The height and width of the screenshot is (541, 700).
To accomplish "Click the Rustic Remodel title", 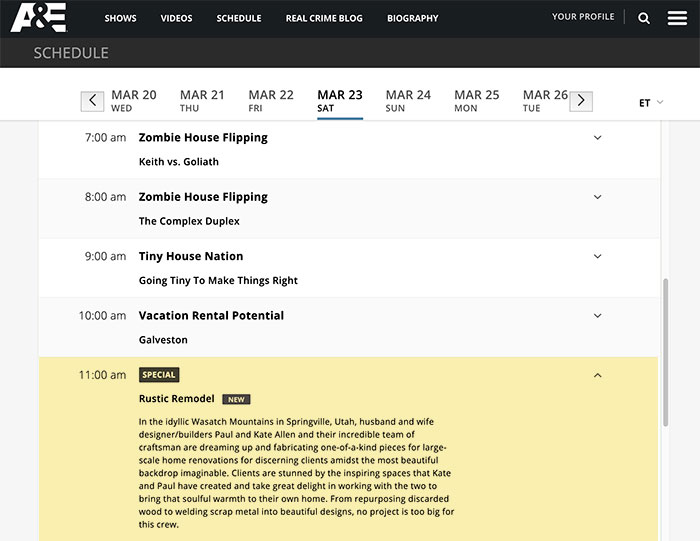I will pyautogui.click(x=176, y=399).
